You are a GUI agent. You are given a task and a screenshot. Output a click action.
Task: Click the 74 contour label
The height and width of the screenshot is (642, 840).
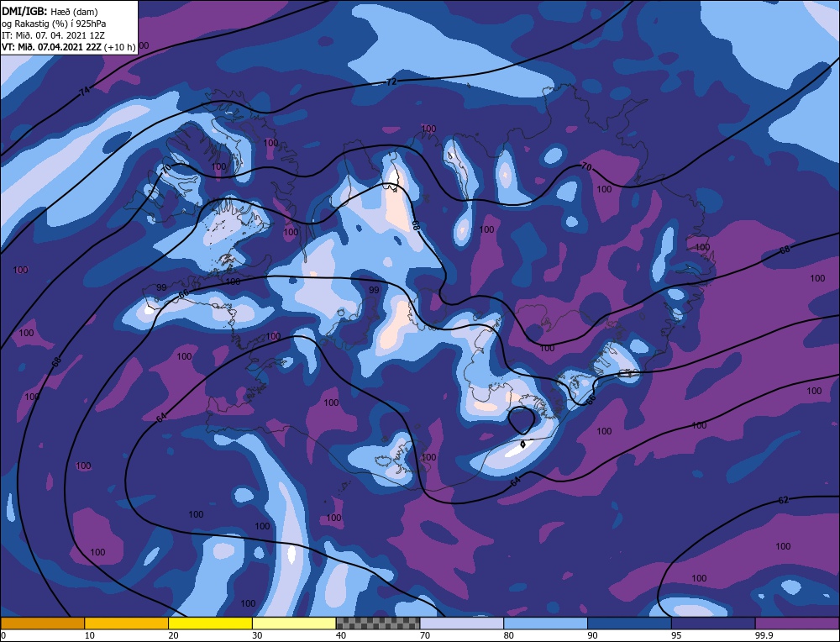coord(85,91)
